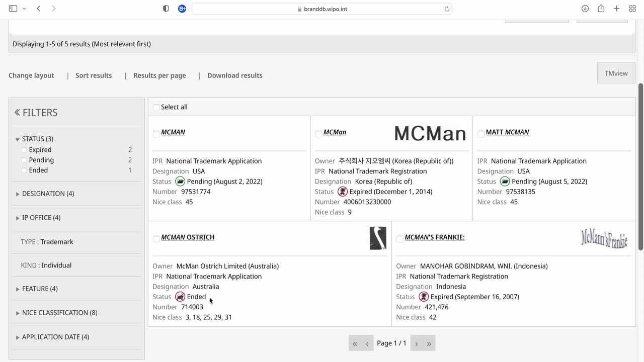This screenshot has width=644, height=362.
Task: Expand the DESIGNATION (4) filter
Action: point(45,194)
